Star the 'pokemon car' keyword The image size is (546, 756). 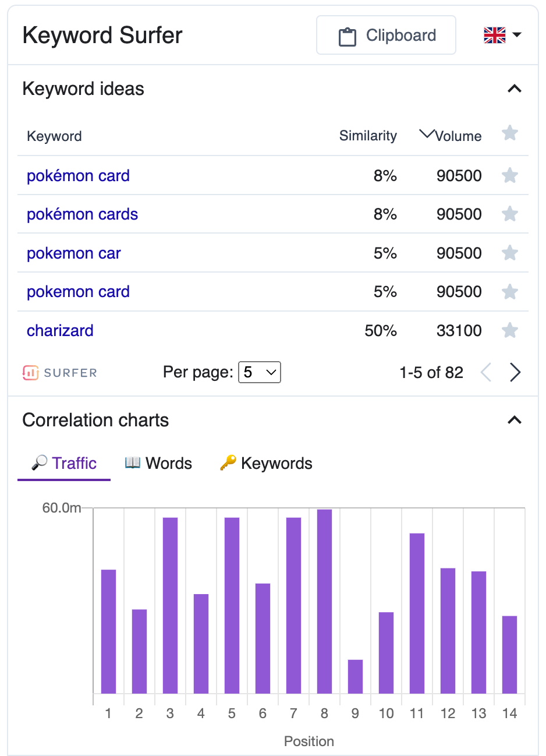[x=509, y=253]
